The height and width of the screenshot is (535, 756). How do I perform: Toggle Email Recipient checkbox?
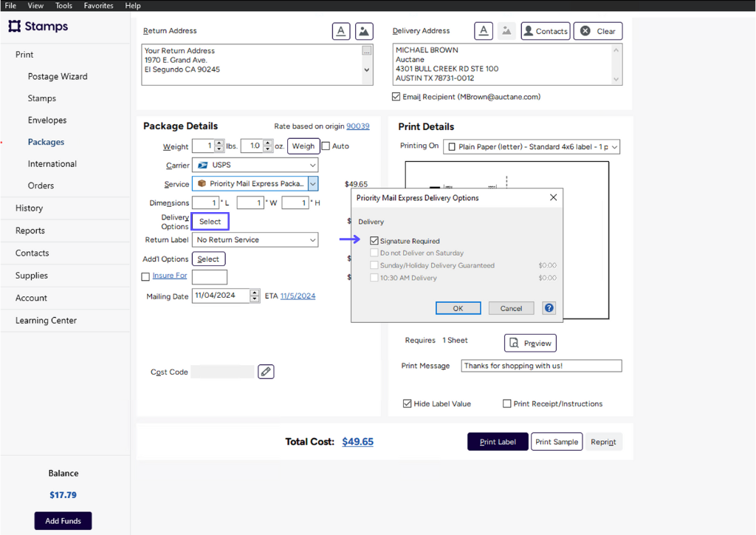[396, 97]
